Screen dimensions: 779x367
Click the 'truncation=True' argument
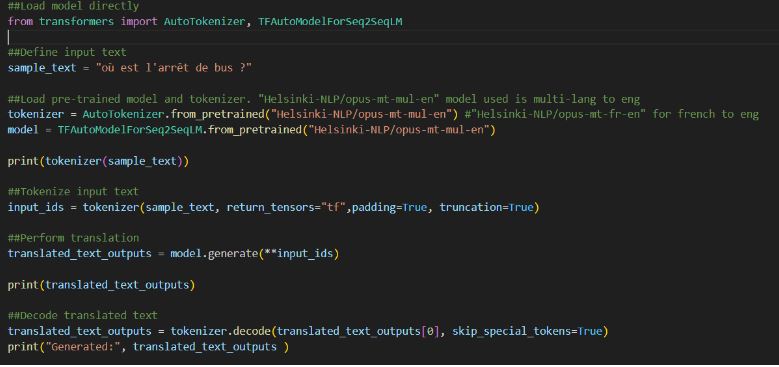(486, 207)
